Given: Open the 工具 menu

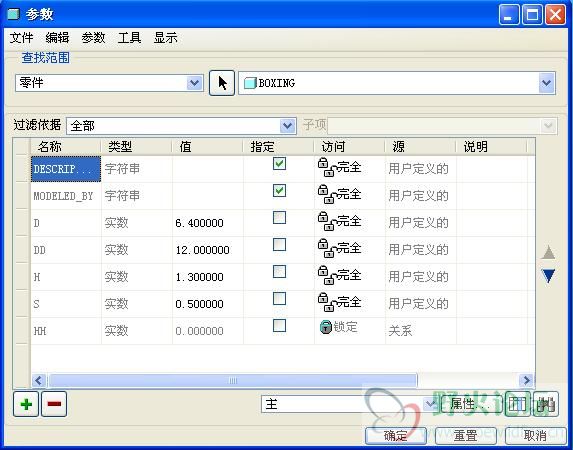Looking at the screenshot, I should [129, 38].
